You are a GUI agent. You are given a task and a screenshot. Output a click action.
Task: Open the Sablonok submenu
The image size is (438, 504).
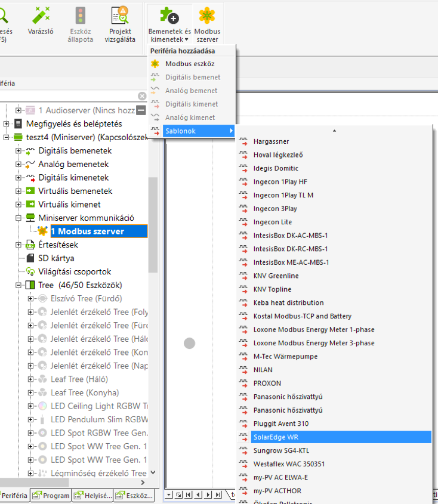tap(192, 131)
